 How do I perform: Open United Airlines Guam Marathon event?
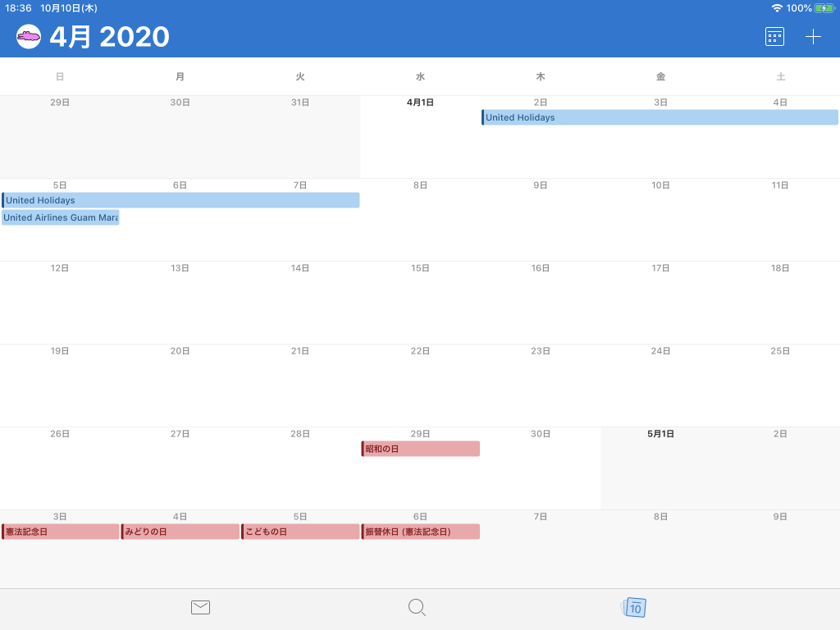click(61, 218)
